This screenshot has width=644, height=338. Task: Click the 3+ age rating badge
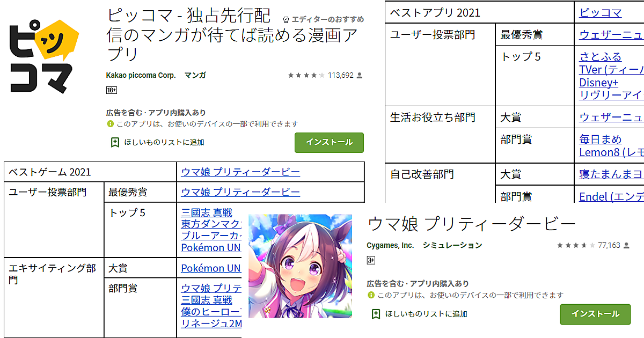coord(371,260)
